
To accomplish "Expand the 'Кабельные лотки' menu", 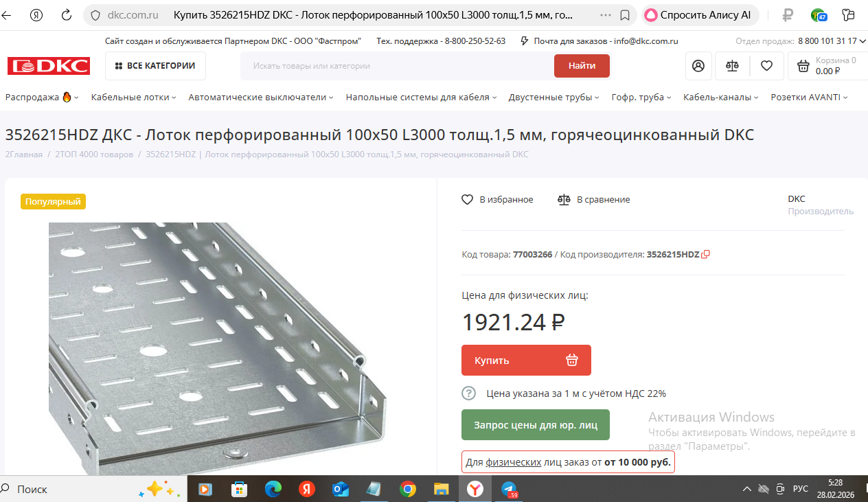I will [133, 98].
